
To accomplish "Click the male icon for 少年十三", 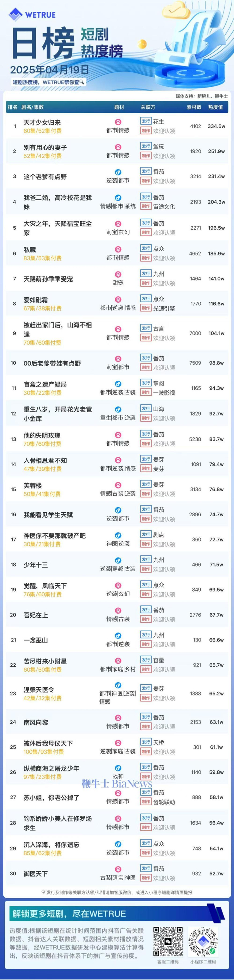I will 118,560.
